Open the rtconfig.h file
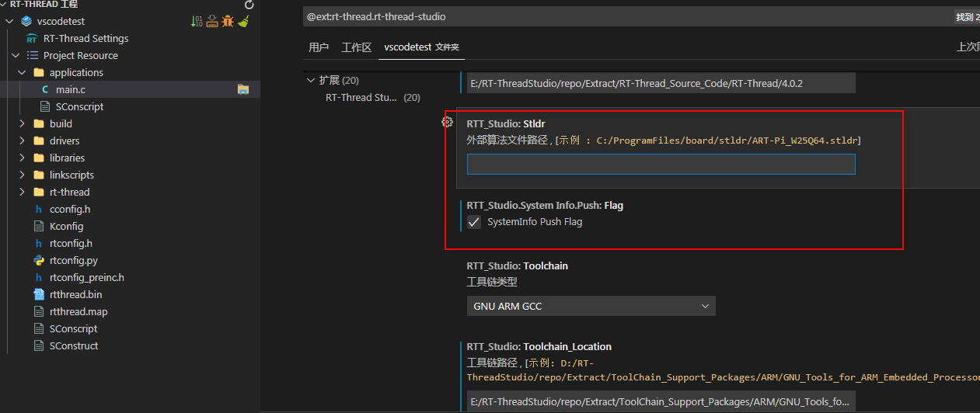This screenshot has height=413, width=980. (x=71, y=244)
